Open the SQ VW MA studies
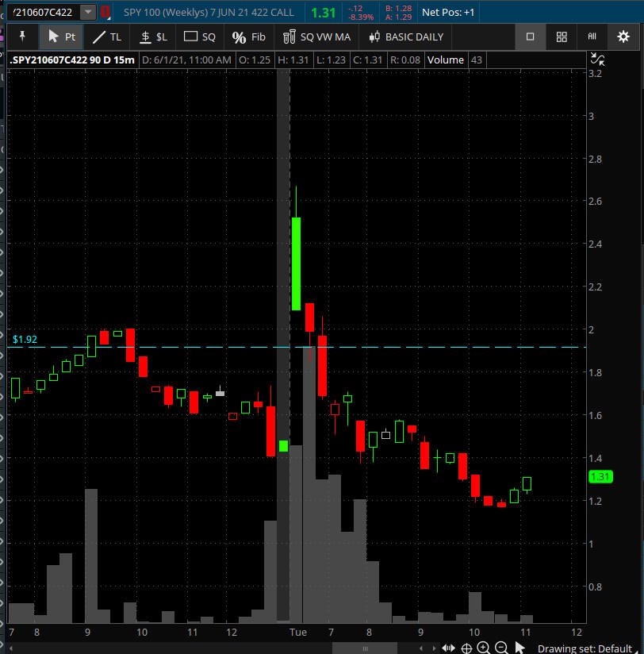 [316, 37]
